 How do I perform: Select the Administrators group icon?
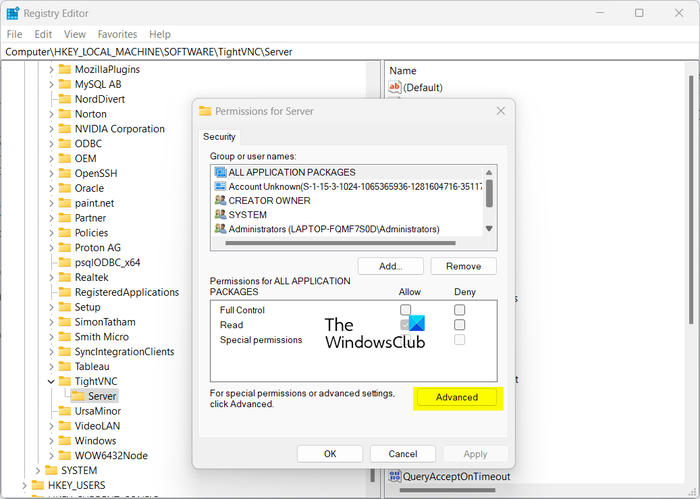coord(220,229)
